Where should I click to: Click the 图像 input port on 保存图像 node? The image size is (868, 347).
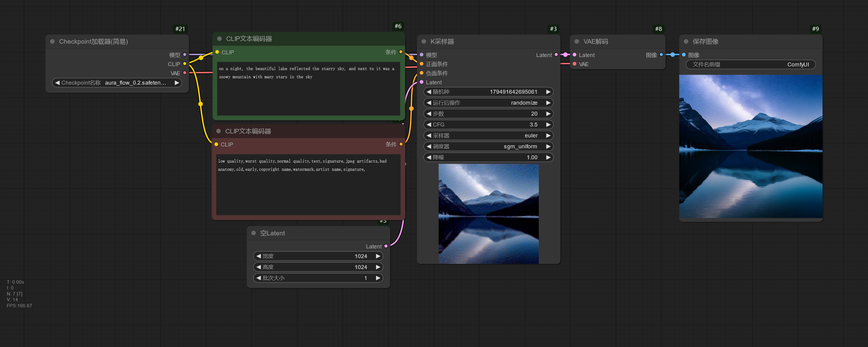tap(684, 55)
